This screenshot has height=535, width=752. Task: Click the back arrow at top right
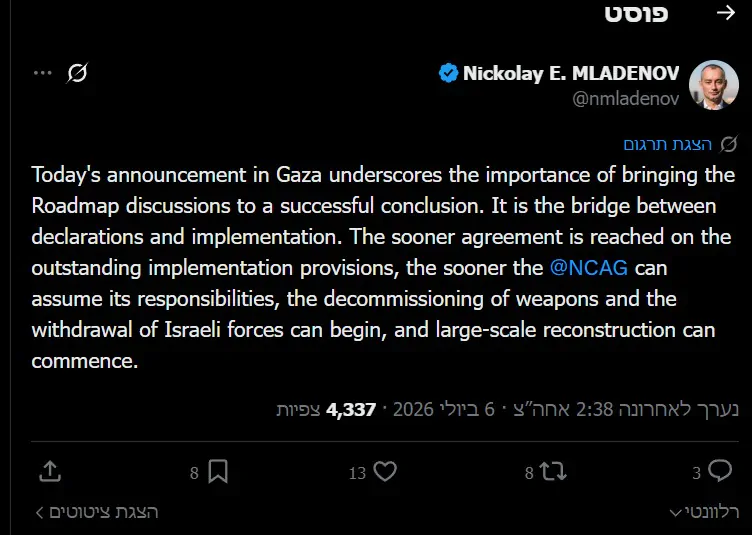click(726, 13)
